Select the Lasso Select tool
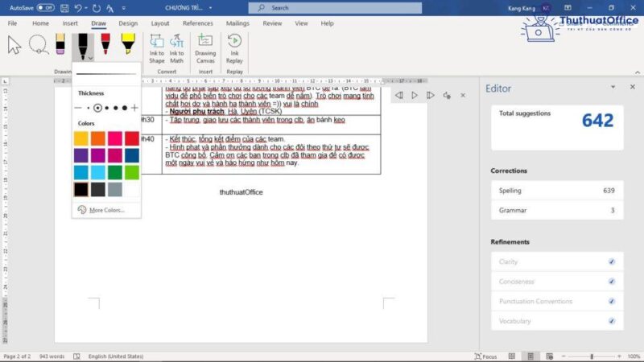The width and height of the screenshot is (644, 362). pyautogui.click(x=38, y=45)
